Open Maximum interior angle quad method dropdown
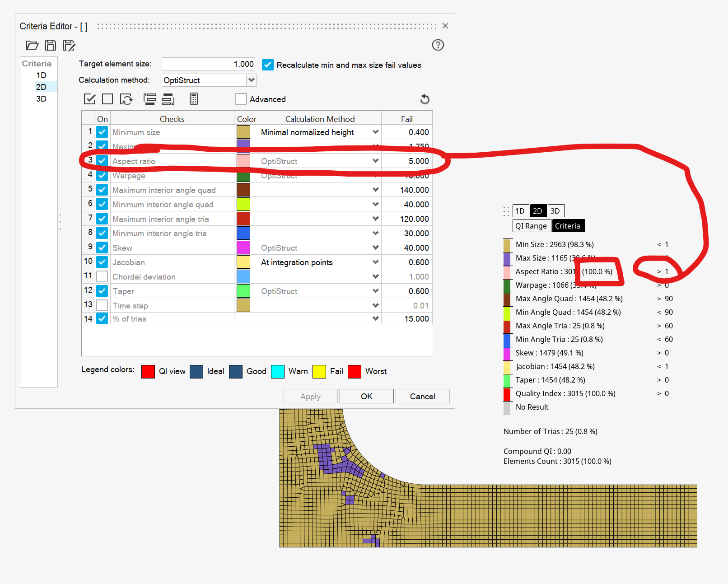 point(375,190)
